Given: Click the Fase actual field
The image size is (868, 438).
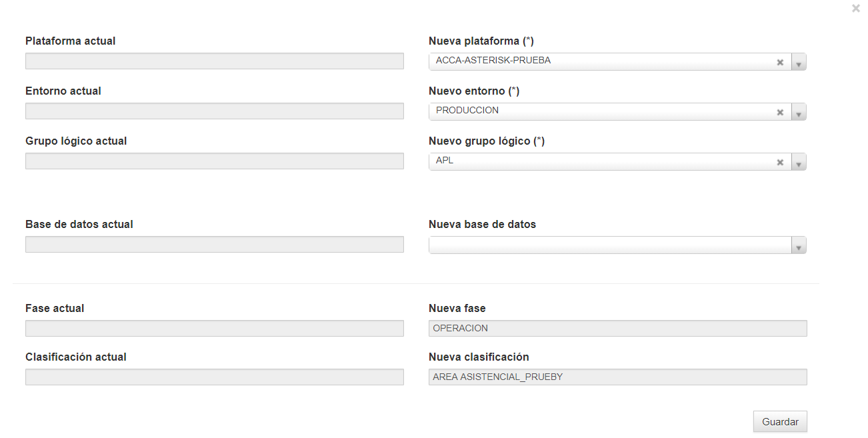Looking at the screenshot, I should 215,328.
